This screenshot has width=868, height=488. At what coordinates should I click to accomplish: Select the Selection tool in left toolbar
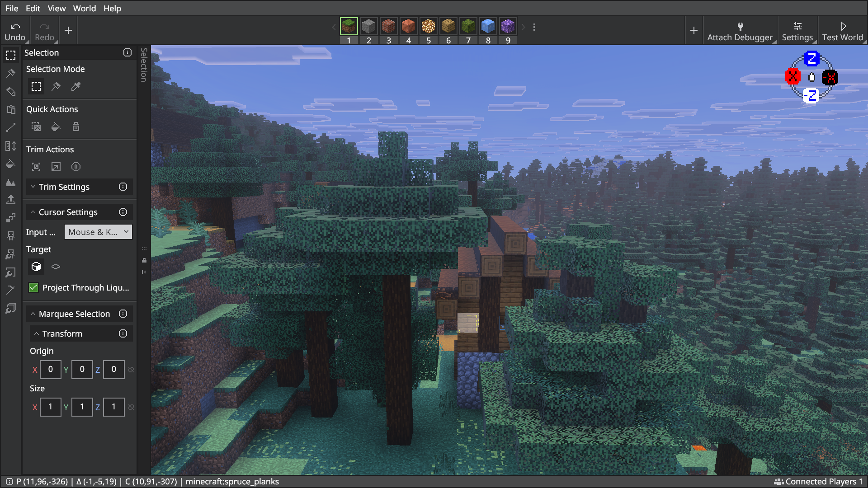(x=11, y=55)
